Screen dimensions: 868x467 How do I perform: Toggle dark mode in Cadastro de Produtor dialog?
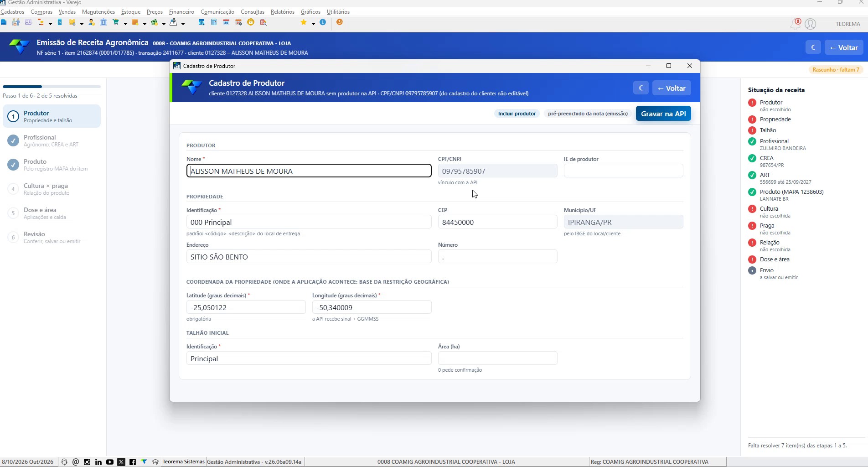641,88
